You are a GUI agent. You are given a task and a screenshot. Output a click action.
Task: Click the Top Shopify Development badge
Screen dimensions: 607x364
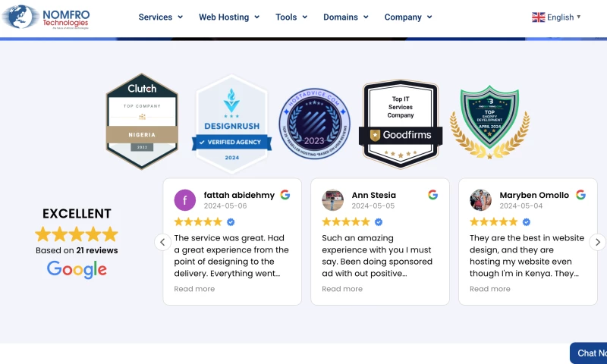tap(489, 121)
